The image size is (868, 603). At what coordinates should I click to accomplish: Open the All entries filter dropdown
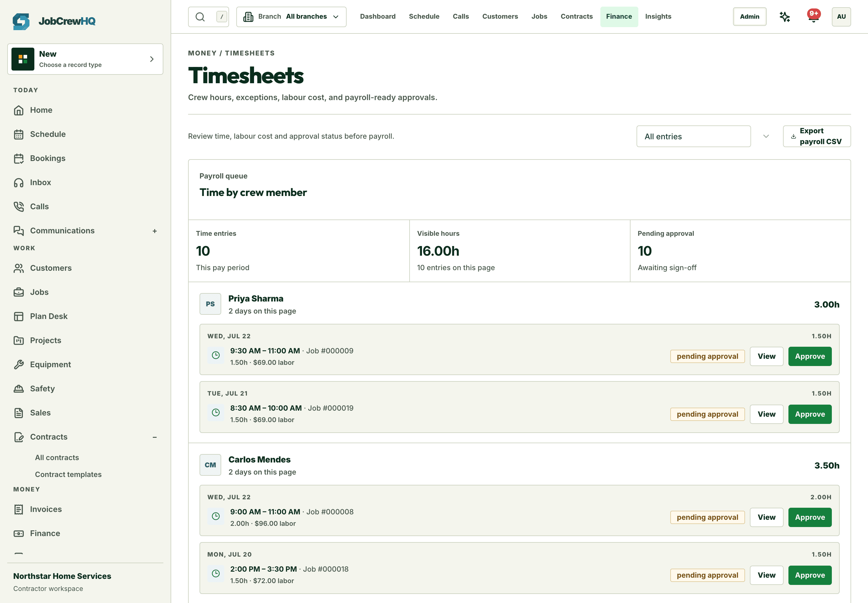tap(693, 136)
